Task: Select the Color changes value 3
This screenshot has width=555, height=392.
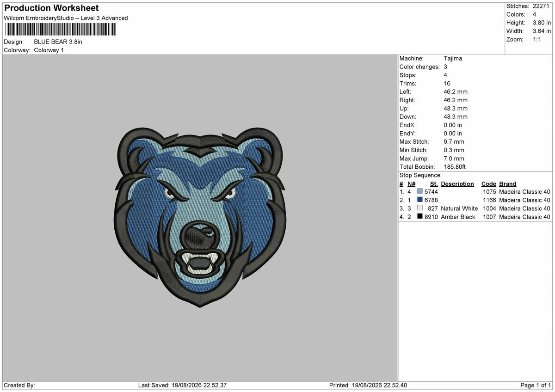Action: [445, 67]
